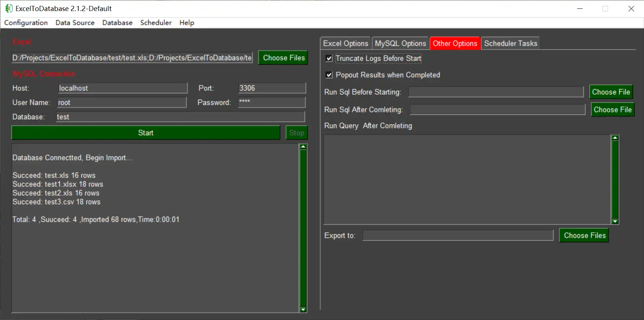
Task: Select the Other Options tab
Action: pos(455,43)
